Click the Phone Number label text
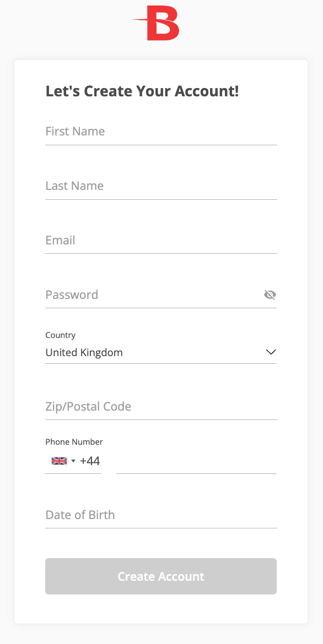Screen dimensions: 323x644 point(74,442)
